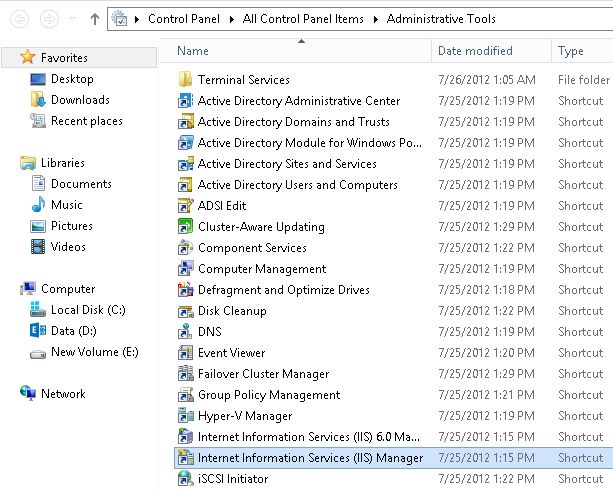Click the Network icon in navigation pane
Image resolution: width=613 pixels, height=490 pixels.
click(x=28, y=393)
